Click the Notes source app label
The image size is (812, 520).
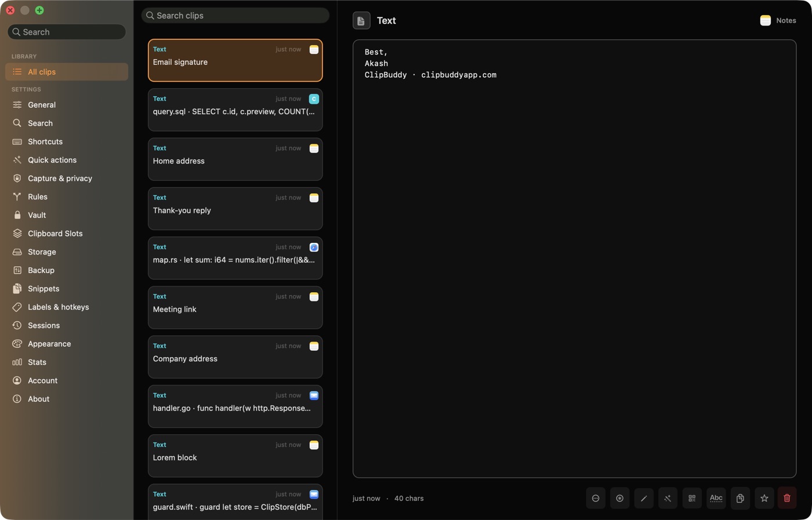(x=786, y=20)
